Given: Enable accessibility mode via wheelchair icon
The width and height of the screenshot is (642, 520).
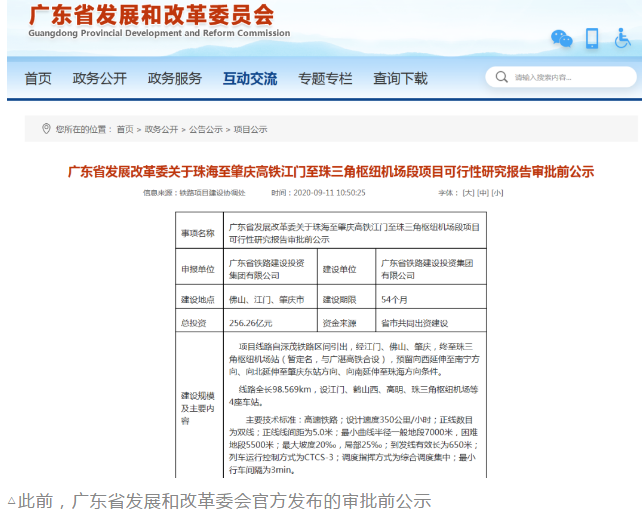Looking at the screenshot, I should (622, 38).
